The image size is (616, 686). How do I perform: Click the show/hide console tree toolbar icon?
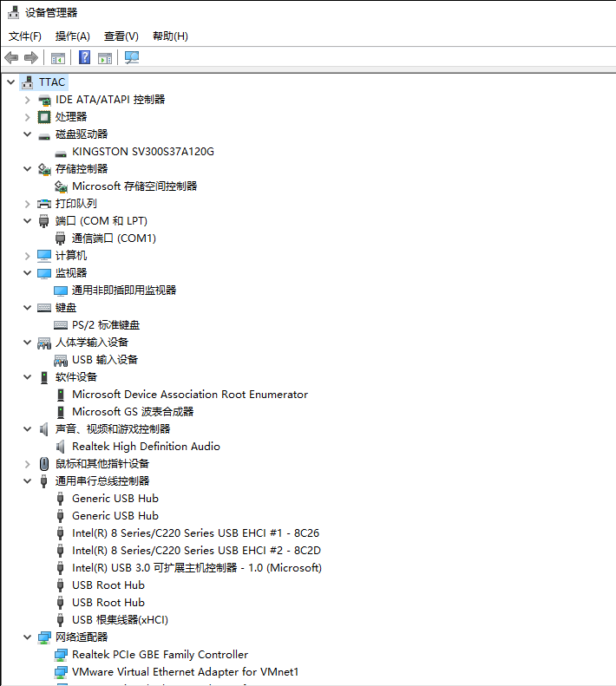point(58,58)
